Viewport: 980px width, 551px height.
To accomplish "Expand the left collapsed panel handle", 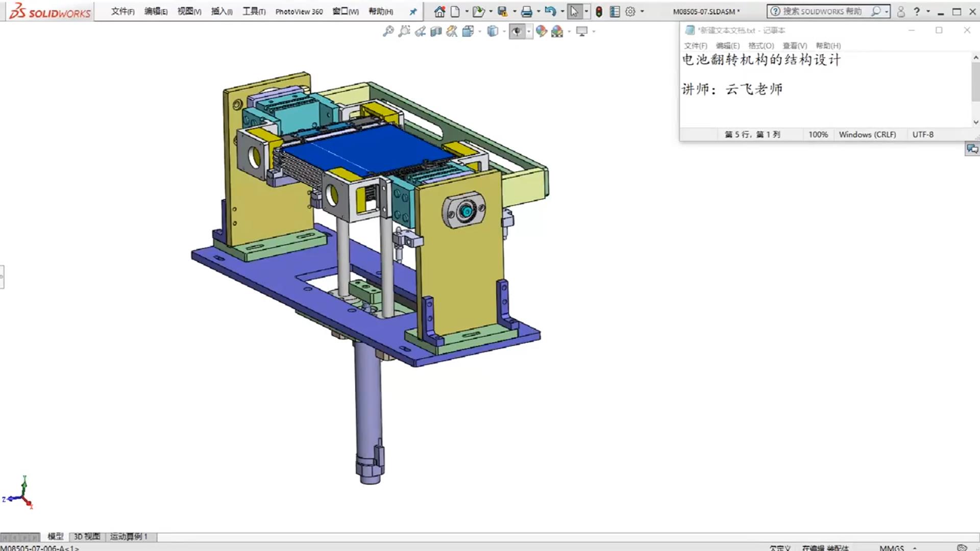I will pyautogui.click(x=2, y=277).
